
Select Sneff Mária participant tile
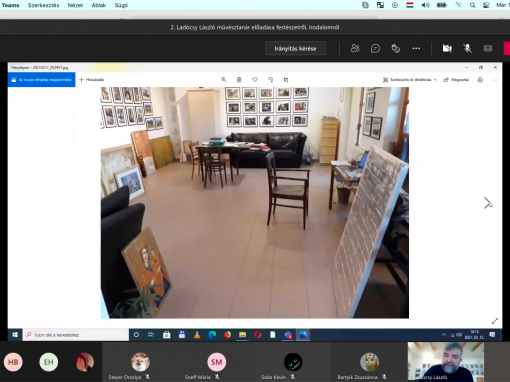[x=217, y=362]
